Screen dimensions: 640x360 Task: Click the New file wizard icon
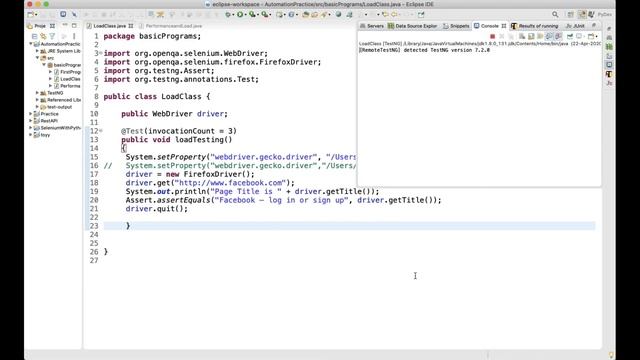pyautogui.click(x=30, y=15)
